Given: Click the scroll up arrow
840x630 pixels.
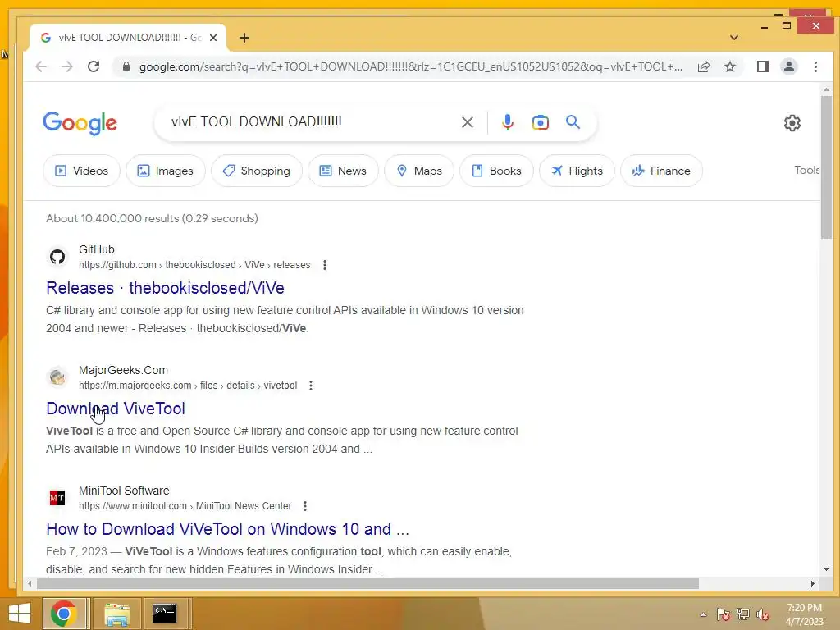Looking at the screenshot, I should [x=826, y=90].
